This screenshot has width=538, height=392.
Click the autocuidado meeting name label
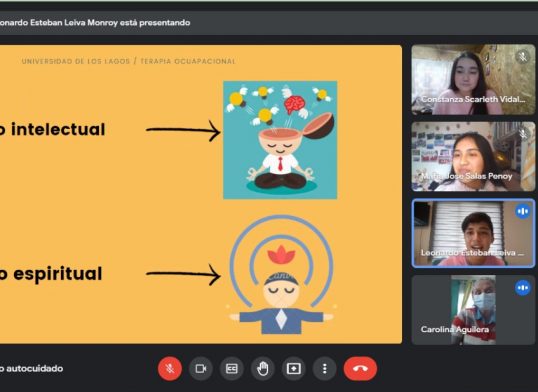click(x=32, y=369)
